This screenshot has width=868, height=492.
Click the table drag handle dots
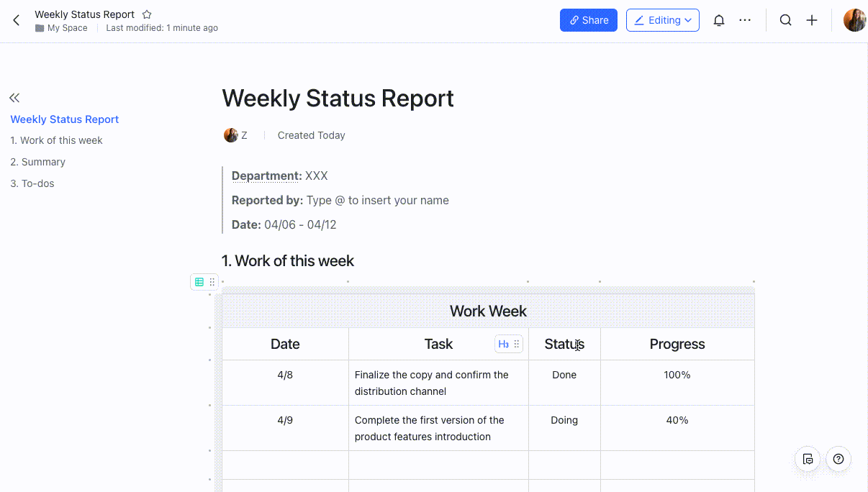pyautogui.click(x=212, y=282)
